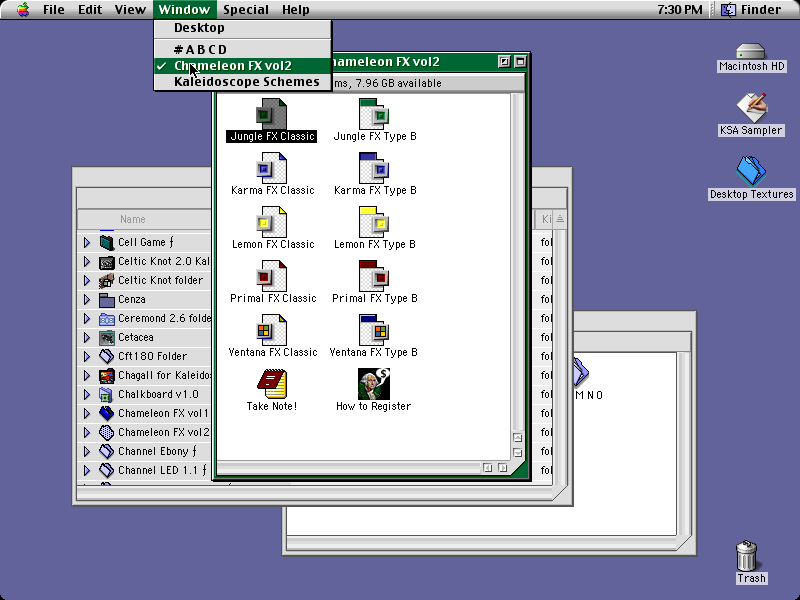The height and width of the screenshot is (600, 800).
Task: Choose Kaleidoscope Schemes in Window menu
Action: [243, 82]
